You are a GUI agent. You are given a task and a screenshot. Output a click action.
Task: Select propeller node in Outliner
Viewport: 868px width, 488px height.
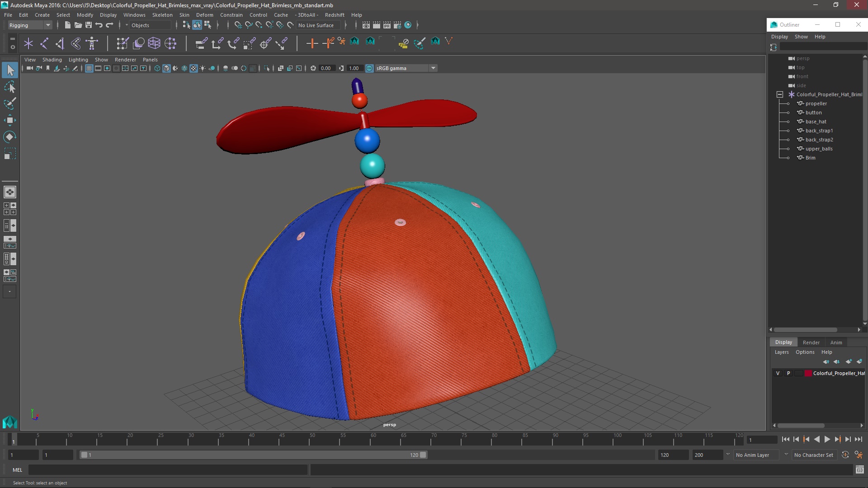(816, 103)
